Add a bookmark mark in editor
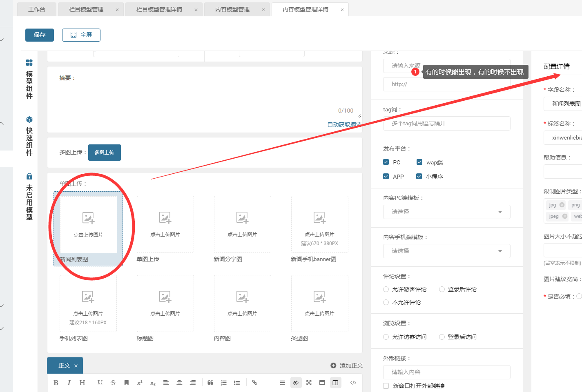Image resolution: width=582 pixels, height=392 pixels. (127, 383)
